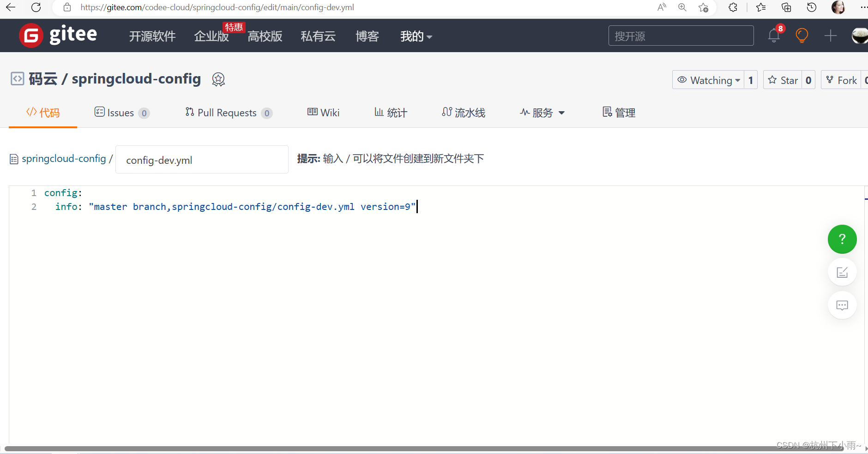Expand the Watching dropdown
The image size is (868, 454).
708,80
